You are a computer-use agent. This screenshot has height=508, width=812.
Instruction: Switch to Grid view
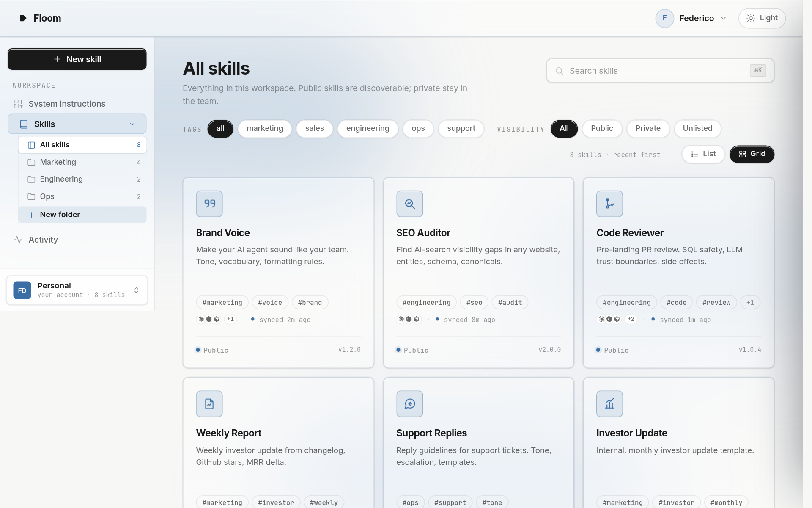pyautogui.click(x=752, y=154)
